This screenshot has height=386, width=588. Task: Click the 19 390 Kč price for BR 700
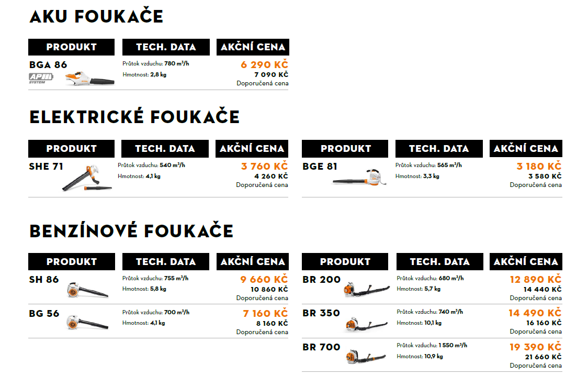(536, 347)
